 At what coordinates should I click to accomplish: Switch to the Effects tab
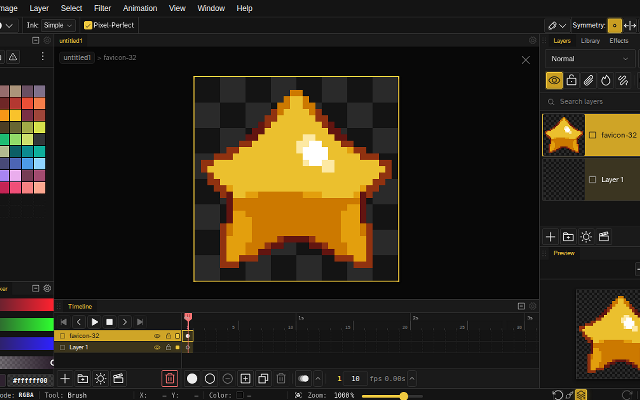pyautogui.click(x=619, y=40)
